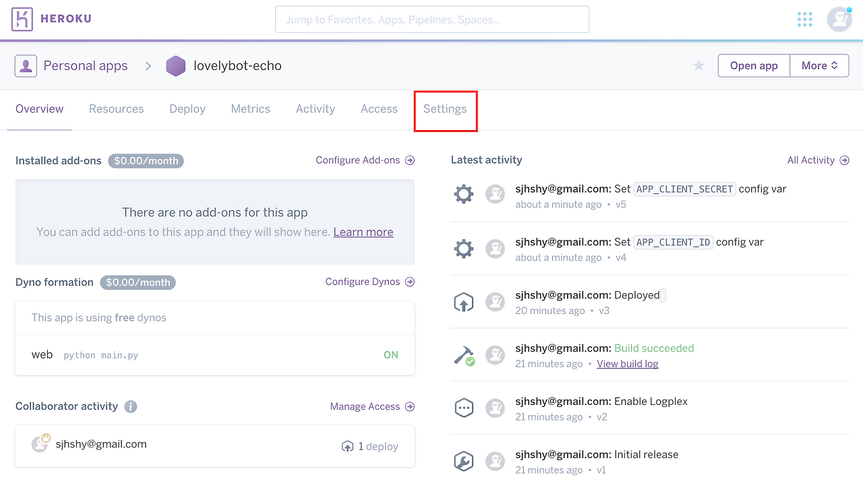863x504 pixels.
Task: Click the APP_CLIENT_SECRET config var label
Action: (x=685, y=189)
